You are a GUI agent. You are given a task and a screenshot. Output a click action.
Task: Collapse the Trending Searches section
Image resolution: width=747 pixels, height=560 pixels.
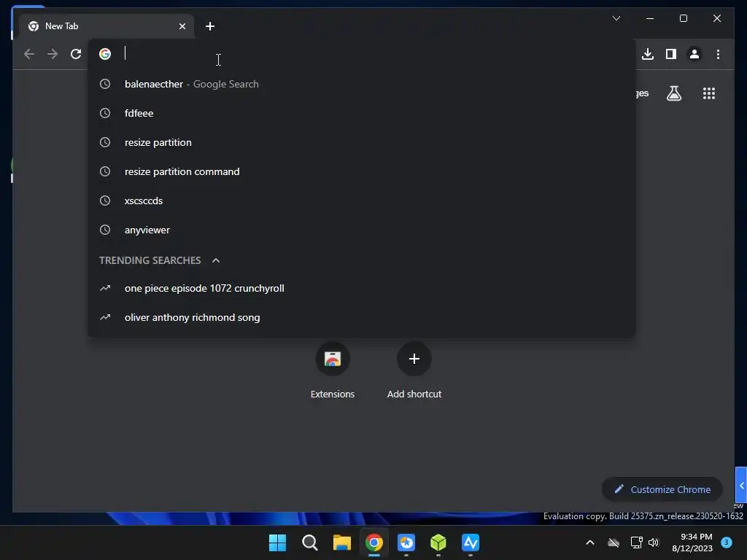216,260
